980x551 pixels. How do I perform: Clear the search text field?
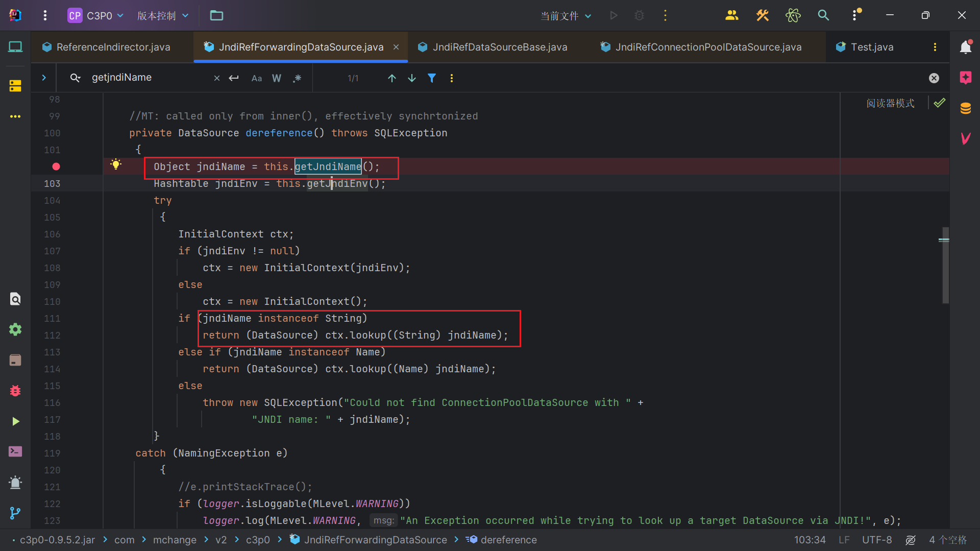(217, 78)
